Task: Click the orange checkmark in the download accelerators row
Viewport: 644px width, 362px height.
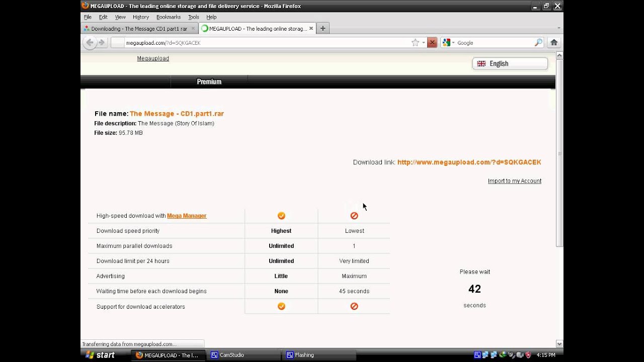Action: (x=281, y=306)
